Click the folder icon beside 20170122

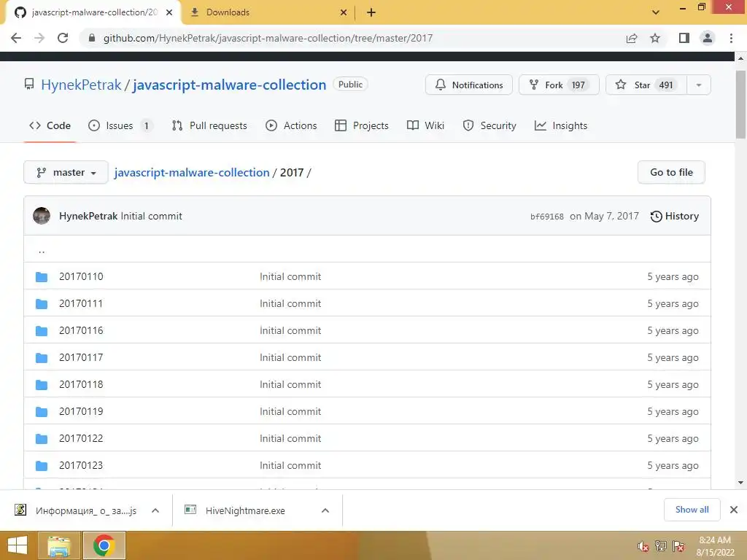[42, 438]
